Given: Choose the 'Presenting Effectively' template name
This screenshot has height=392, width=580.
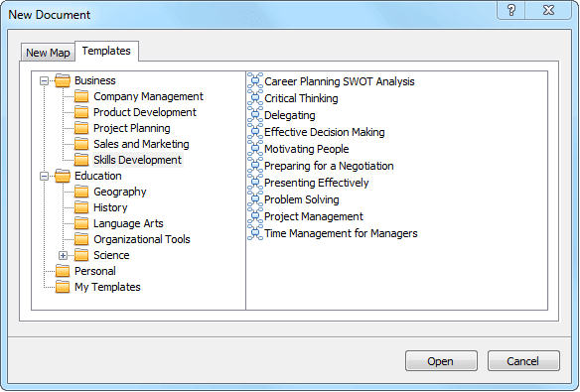Looking at the screenshot, I should pyautogui.click(x=317, y=183).
